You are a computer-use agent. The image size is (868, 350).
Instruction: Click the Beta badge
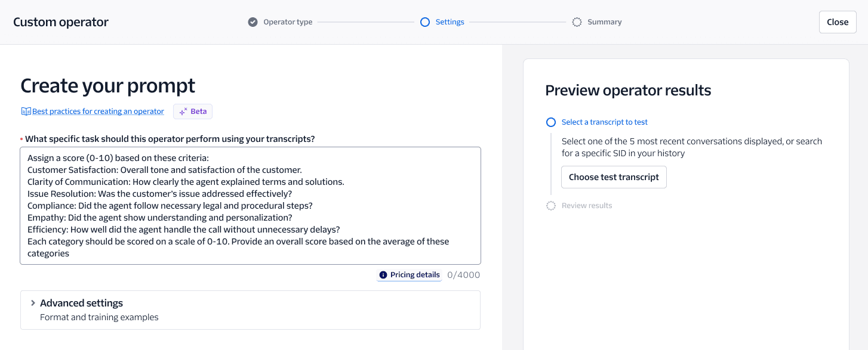pyautogui.click(x=192, y=111)
